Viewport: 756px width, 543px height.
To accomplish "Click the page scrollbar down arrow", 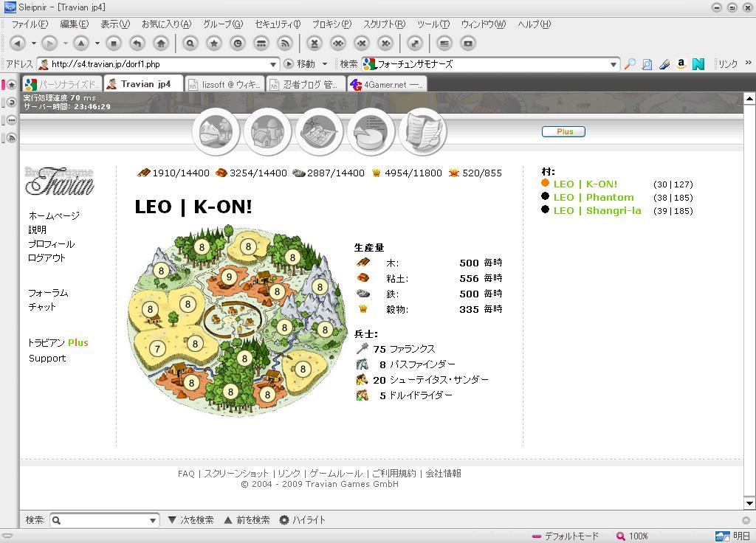I will click(749, 503).
